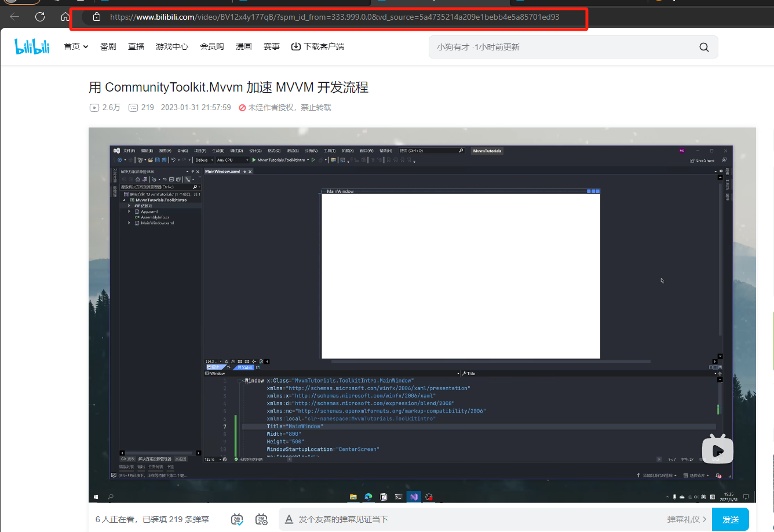The width and height of the screenshot is (774, 532).
Task: Click the Visual Studio icon in the video's taskbar
Action: (414, 497)
